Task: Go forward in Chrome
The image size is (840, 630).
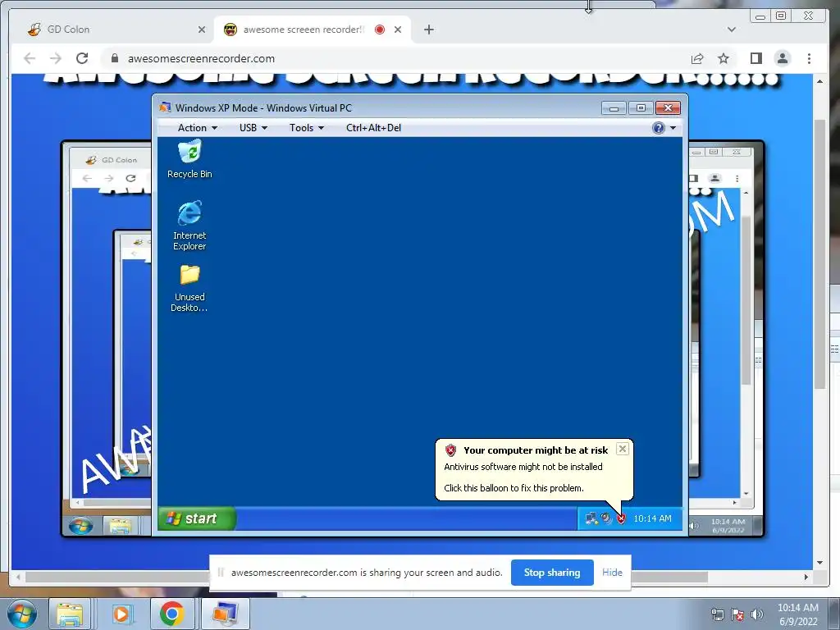Action: (x=56, y=58)
